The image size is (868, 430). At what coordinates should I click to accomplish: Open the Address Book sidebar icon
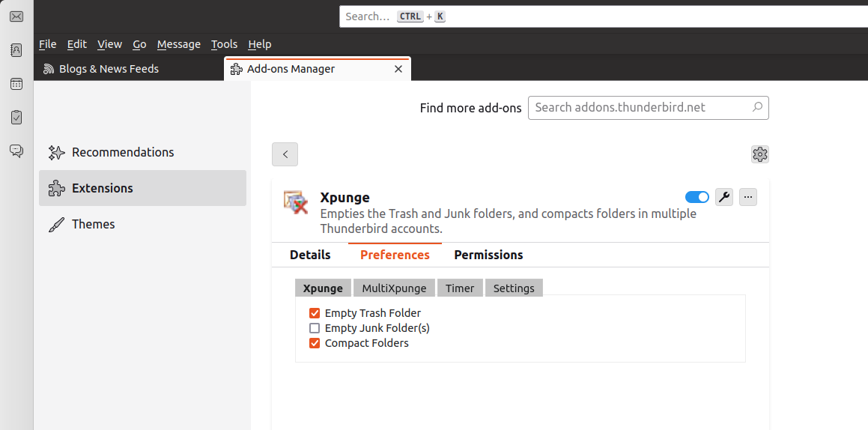pos(16,50)
